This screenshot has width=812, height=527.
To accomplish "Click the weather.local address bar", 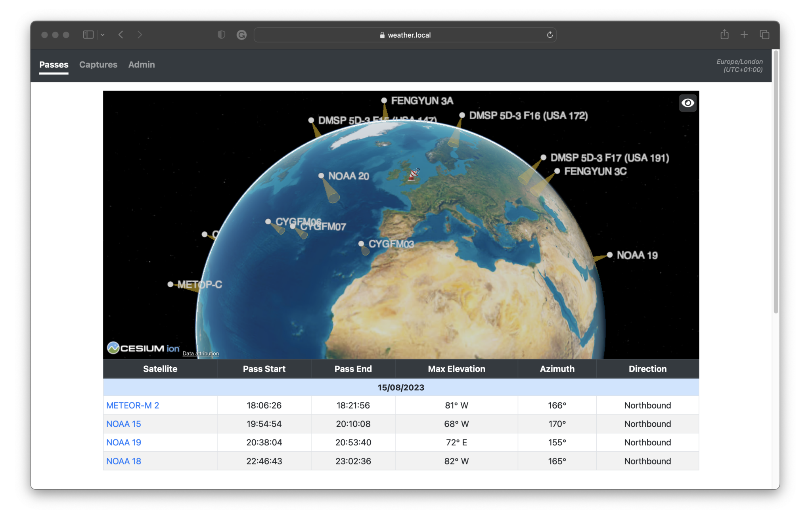I will tap(405, 35).
